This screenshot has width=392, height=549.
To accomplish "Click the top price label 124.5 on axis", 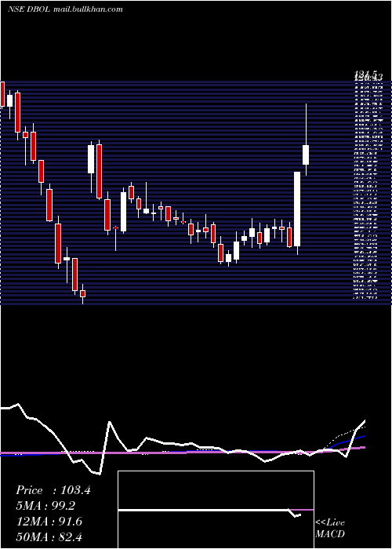I will click(x=366, y=74).
